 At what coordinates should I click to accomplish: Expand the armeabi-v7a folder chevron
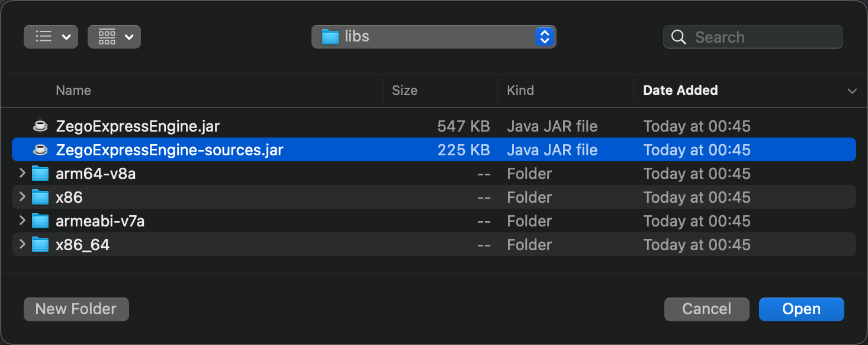coord(22,221)
